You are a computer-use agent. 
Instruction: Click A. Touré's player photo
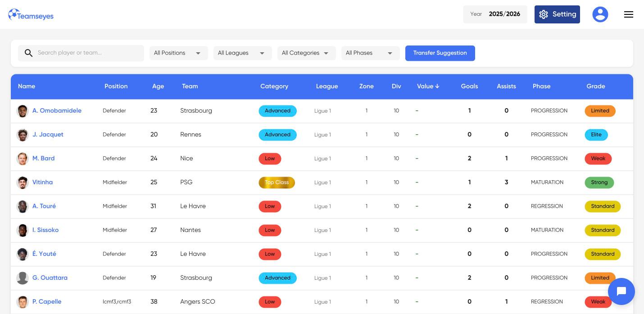[x=23, y=206]
